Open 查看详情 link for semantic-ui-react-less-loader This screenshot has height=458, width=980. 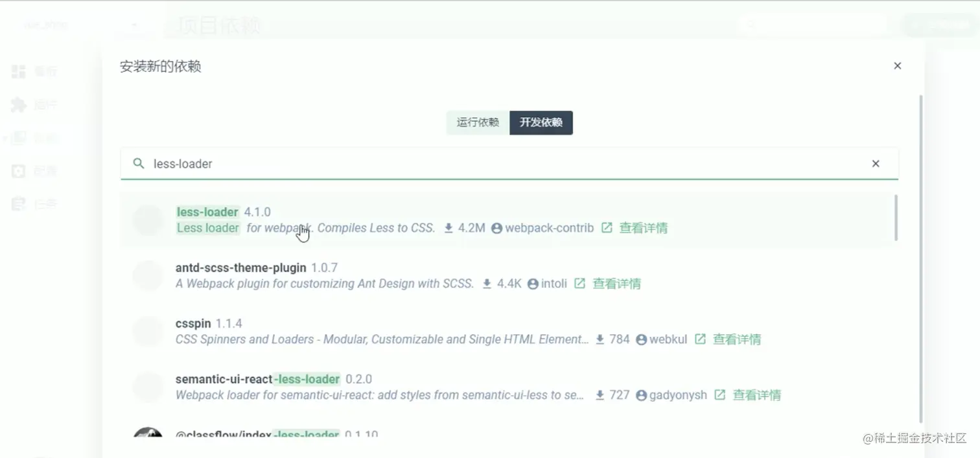(x=757, y=395)
